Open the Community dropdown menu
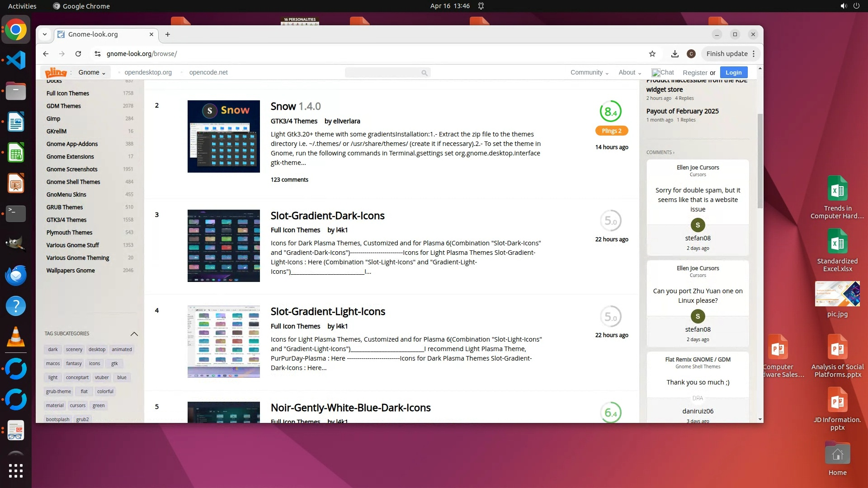The width and height of the screenshot is (868, 488). pyautogui.click(x=589, y=72)
